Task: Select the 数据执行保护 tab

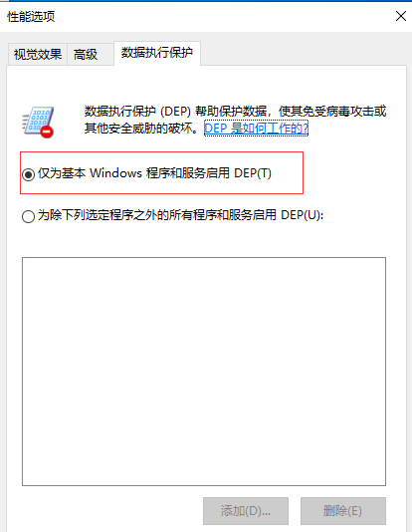Action: [x=157, y=53]
